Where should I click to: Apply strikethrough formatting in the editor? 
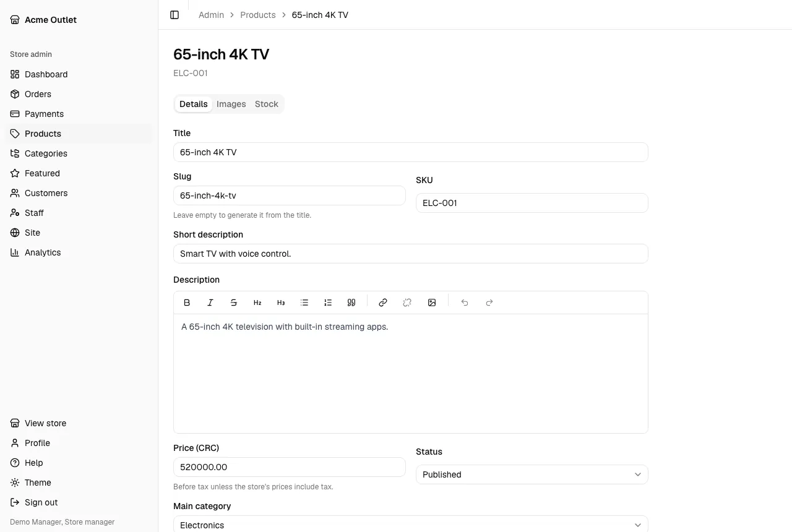click(x=234, y=302)
